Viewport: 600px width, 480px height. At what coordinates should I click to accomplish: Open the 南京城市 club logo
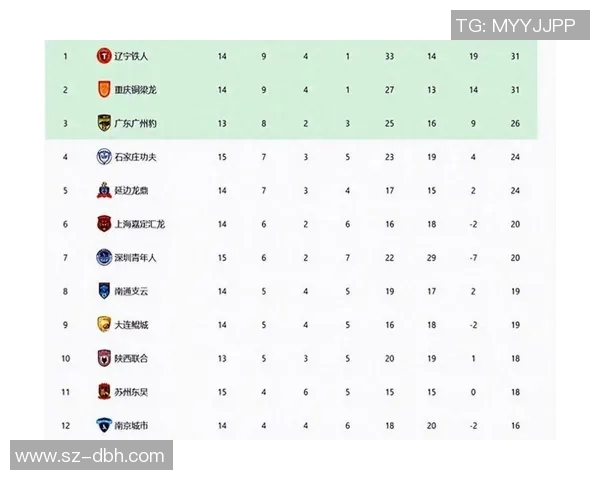103,425
